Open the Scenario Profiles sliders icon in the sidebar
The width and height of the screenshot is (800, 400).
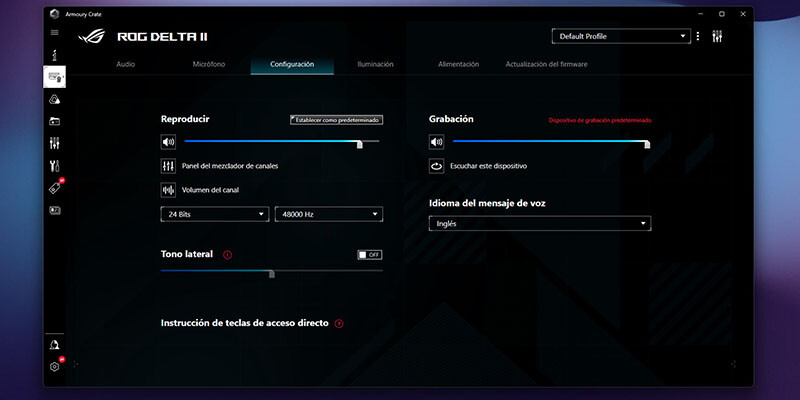pos(55,143)
